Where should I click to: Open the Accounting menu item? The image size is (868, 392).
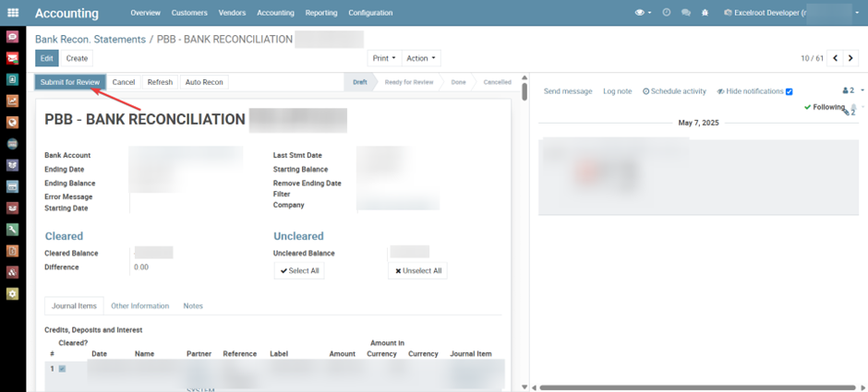(276, 13)
